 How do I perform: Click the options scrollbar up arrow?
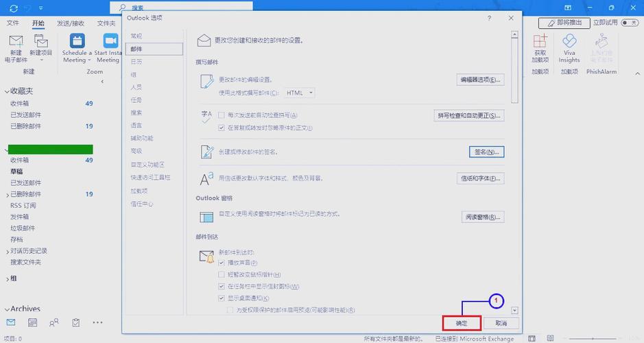(x=514, y=34)
